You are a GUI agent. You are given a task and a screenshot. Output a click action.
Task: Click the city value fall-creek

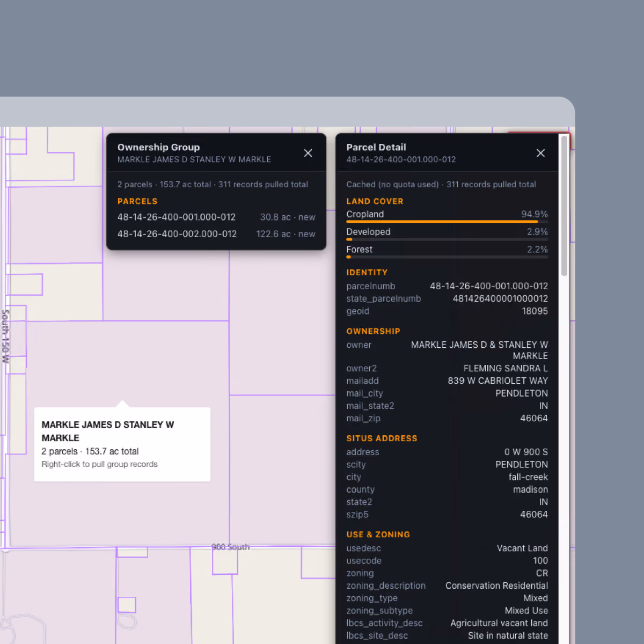[x=528, y=477]
